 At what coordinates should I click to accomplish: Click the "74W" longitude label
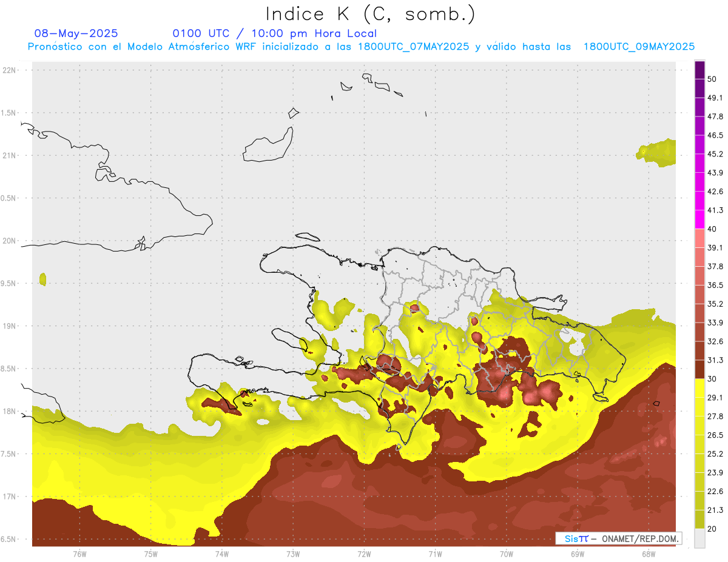[221, 554]
